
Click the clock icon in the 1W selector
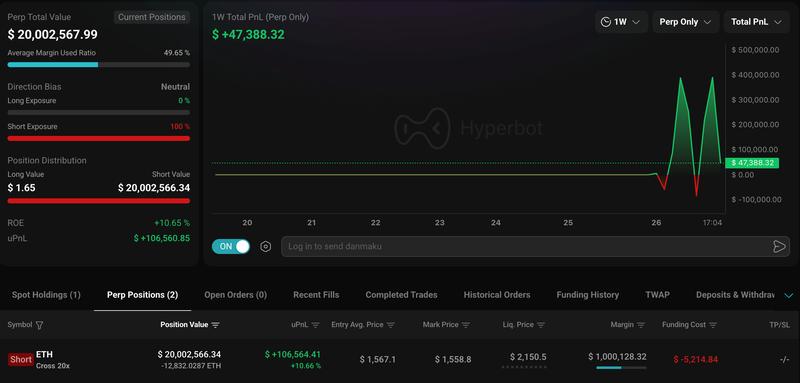(606, 22)
